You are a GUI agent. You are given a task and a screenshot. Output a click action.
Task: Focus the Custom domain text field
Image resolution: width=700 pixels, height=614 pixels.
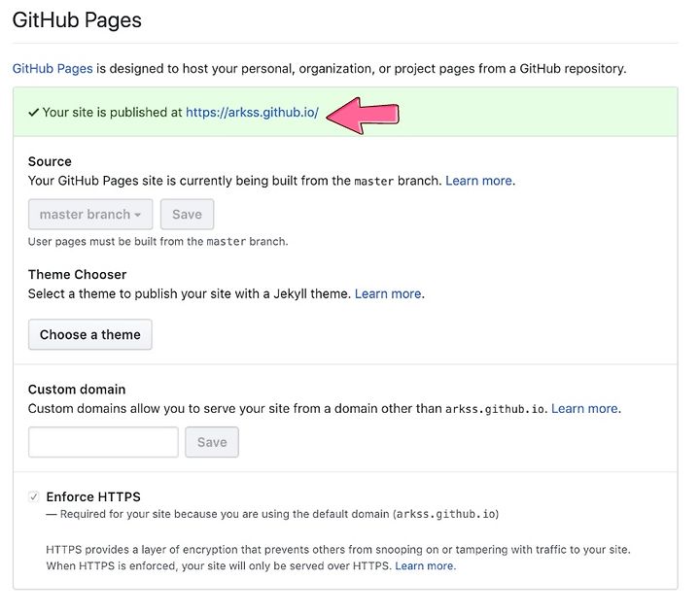point(103,442)
